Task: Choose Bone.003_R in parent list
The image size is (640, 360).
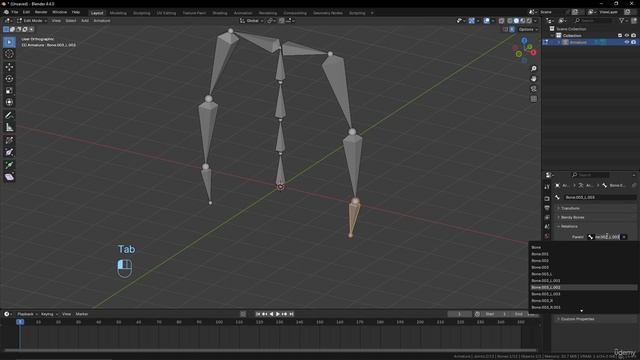Action: point(584,300)
